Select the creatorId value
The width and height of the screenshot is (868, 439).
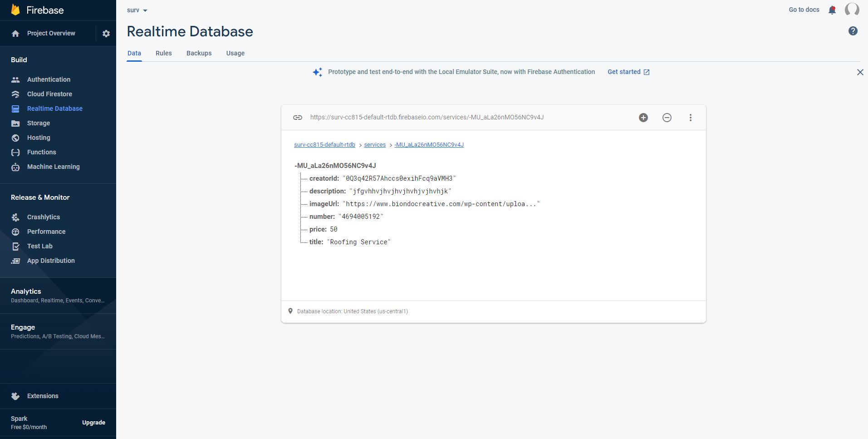click(399, 178)
